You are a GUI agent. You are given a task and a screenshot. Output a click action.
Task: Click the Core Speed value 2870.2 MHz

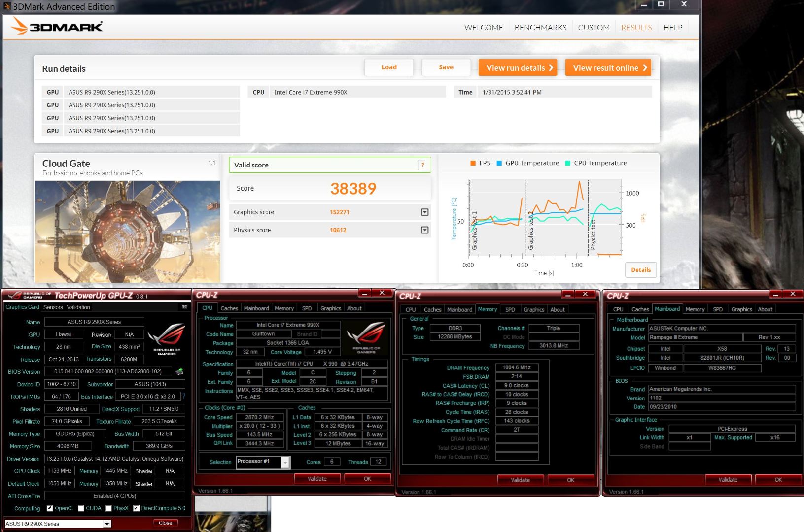259,417
